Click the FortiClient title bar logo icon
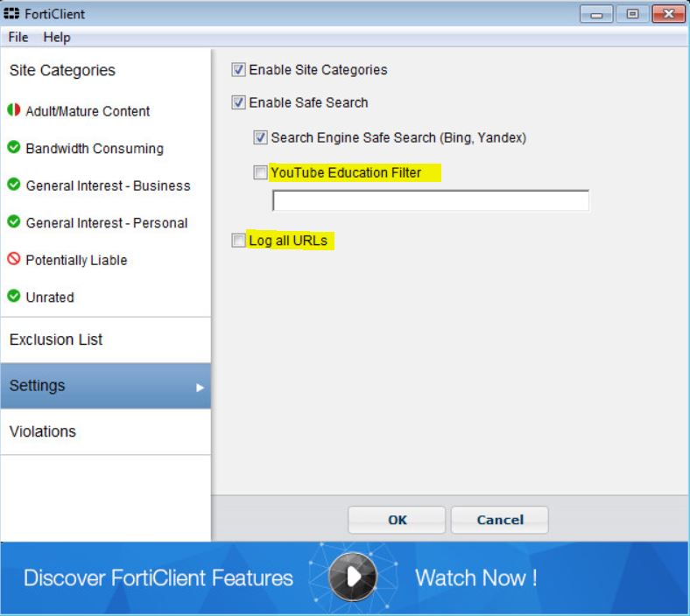The height and width of the screenshot is (616, 690). 11,14
